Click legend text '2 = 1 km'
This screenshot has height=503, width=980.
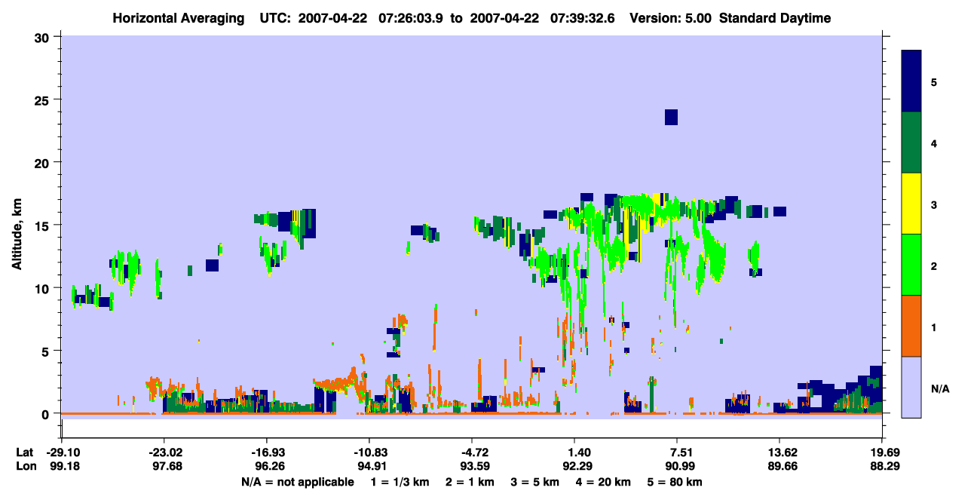tap(471, 482)
